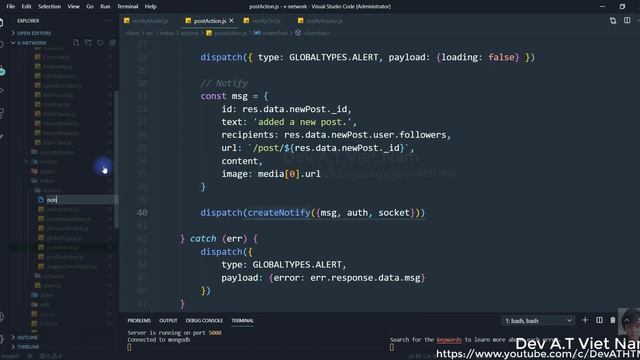Viewport: 640px width, 360px height.
Task: Click 'Server is running on port 5000' text
Action: click(x=174, y=333)
